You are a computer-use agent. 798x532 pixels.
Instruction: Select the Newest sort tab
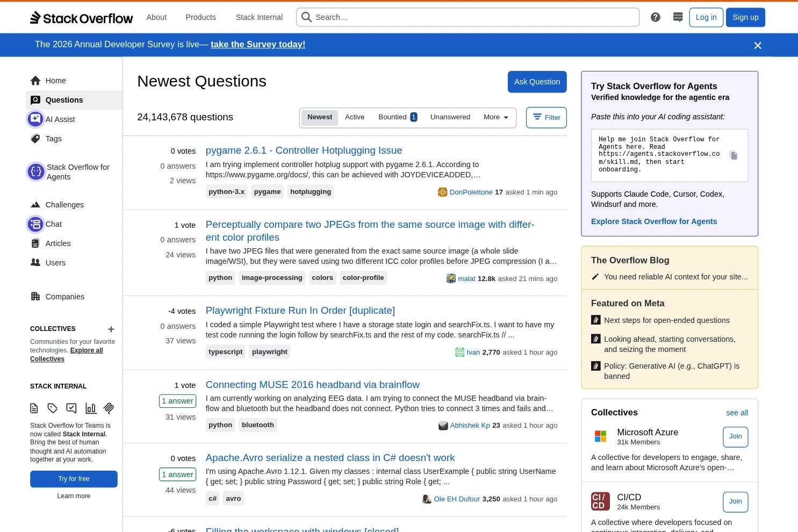point(320,117)
